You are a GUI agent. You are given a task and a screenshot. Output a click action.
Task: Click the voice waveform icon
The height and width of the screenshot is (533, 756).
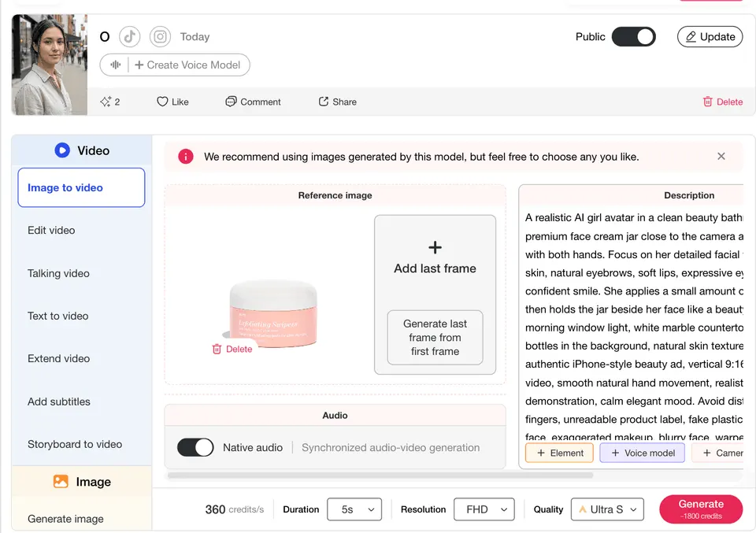coord(116,65)
